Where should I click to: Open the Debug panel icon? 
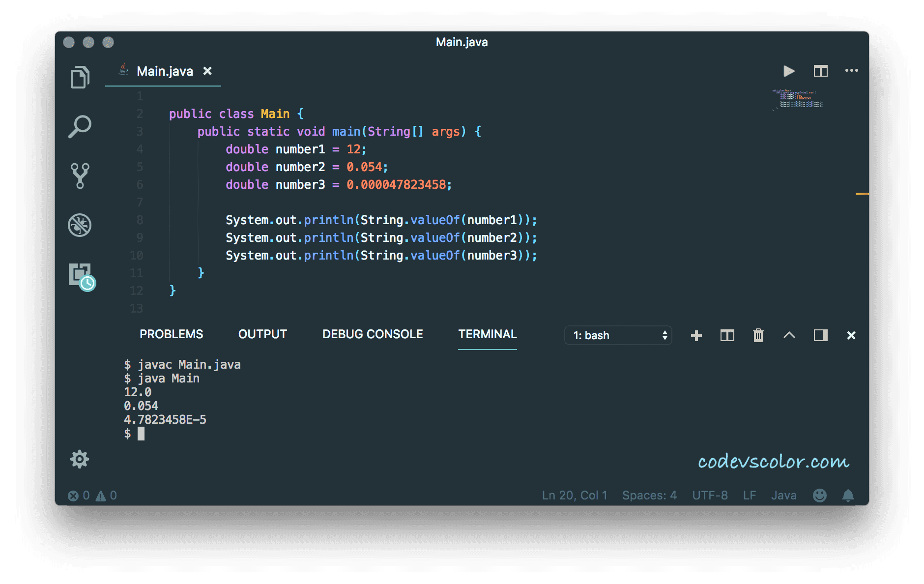[80, 225]
